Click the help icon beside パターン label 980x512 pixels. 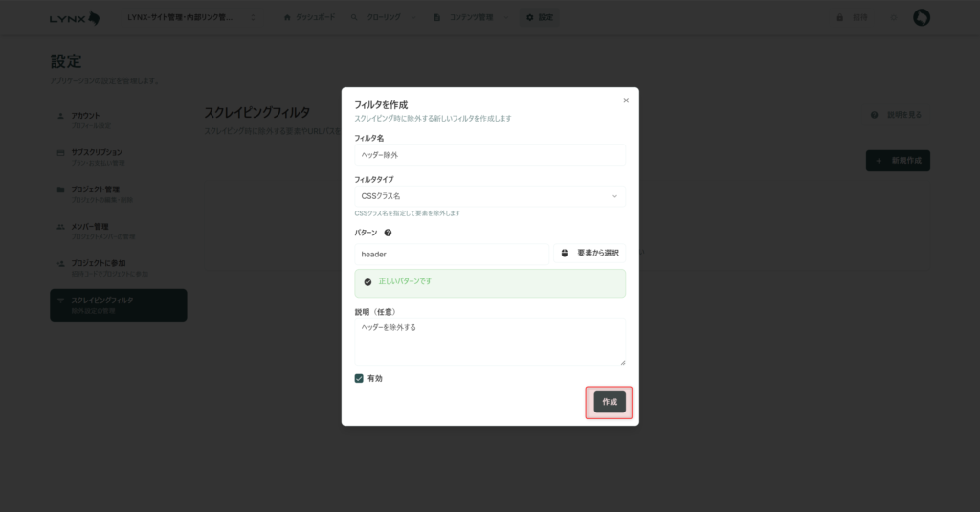[x=388, y=233]
